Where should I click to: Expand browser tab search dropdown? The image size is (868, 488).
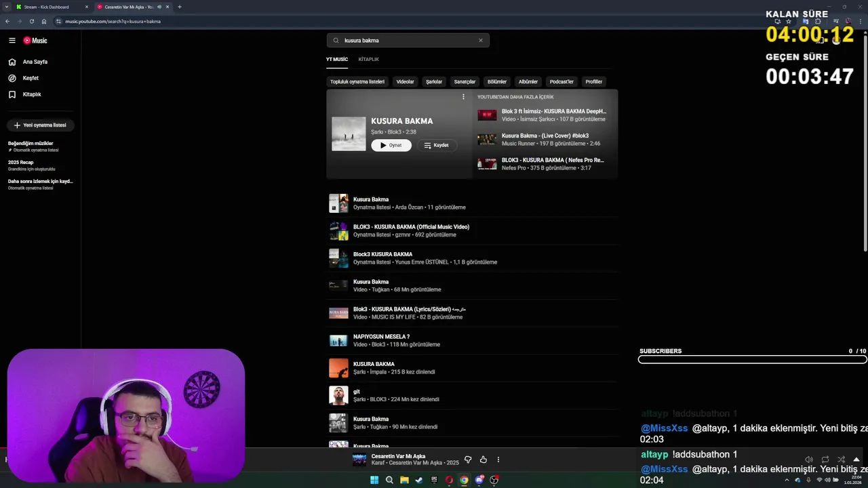(x=5, y=7)
